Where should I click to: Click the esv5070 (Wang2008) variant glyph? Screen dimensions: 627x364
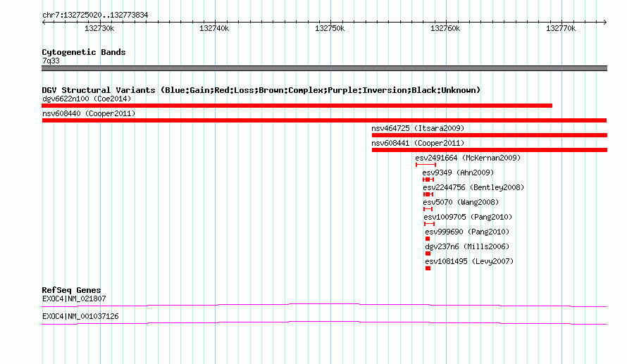tap(428, 209)
